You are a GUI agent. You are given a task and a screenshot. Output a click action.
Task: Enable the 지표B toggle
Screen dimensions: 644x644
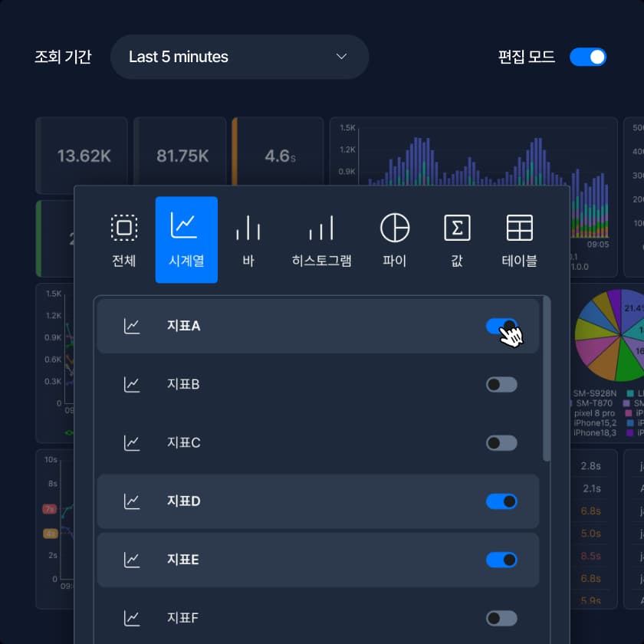[x=501, y=384]
